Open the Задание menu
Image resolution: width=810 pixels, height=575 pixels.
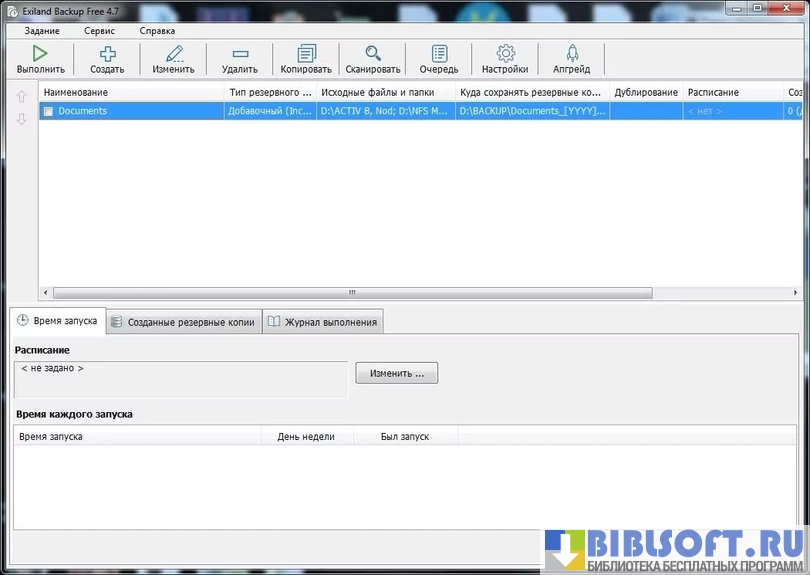click(42, 31)
